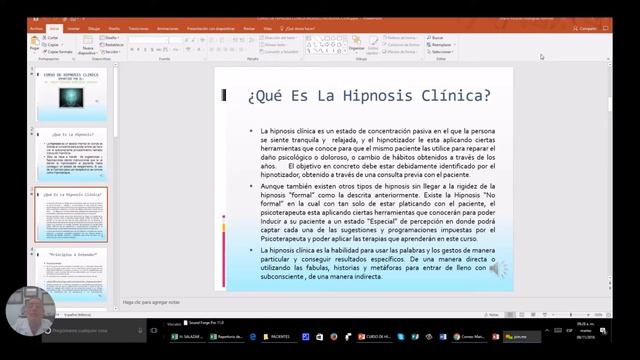Click the taskbar clock
The height and width of the screenshot is (360, 640).
[586, 331]
